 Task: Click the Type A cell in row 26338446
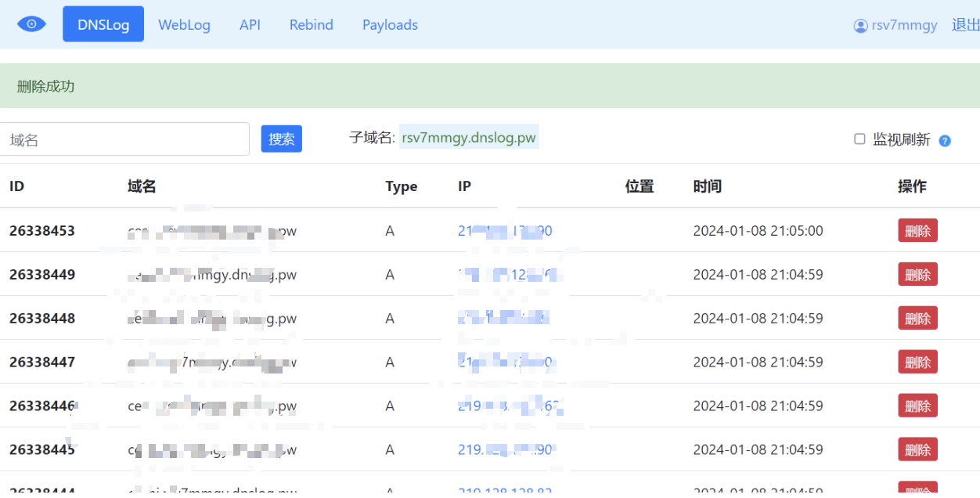coord(390,406)
